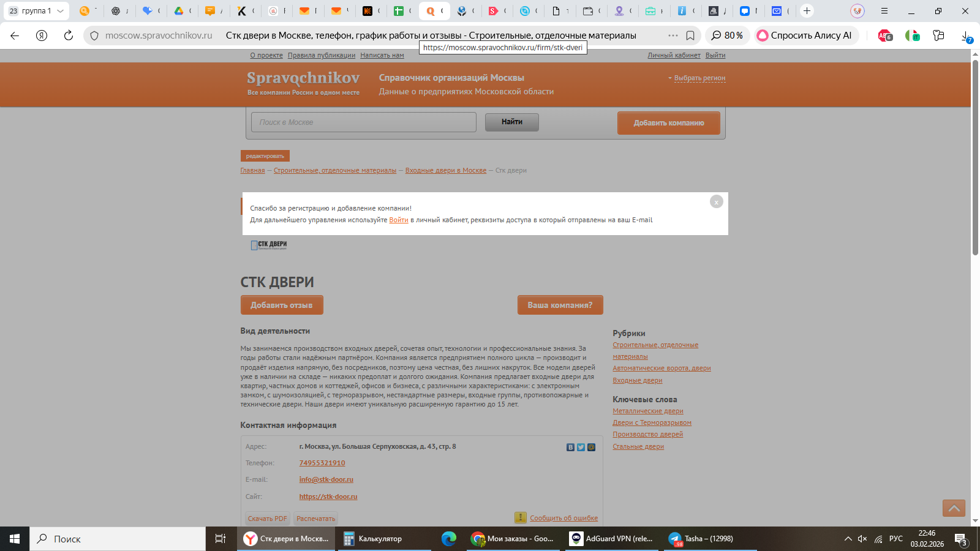Image resolution: width=980 pixels, height=551 pixels.
Task: Open the Стальные двери keyword link
Action: point(638,447)
